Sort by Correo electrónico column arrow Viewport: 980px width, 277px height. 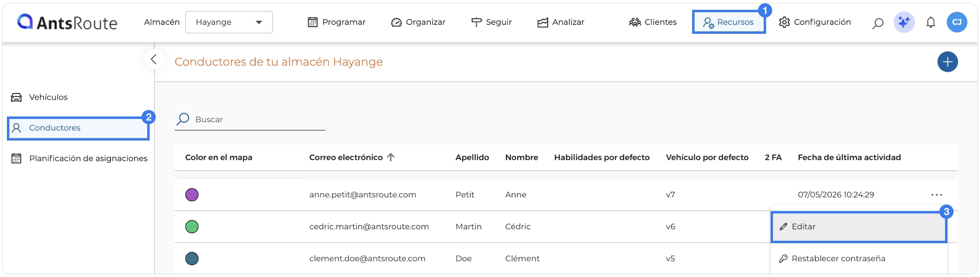tap(391, 157)
